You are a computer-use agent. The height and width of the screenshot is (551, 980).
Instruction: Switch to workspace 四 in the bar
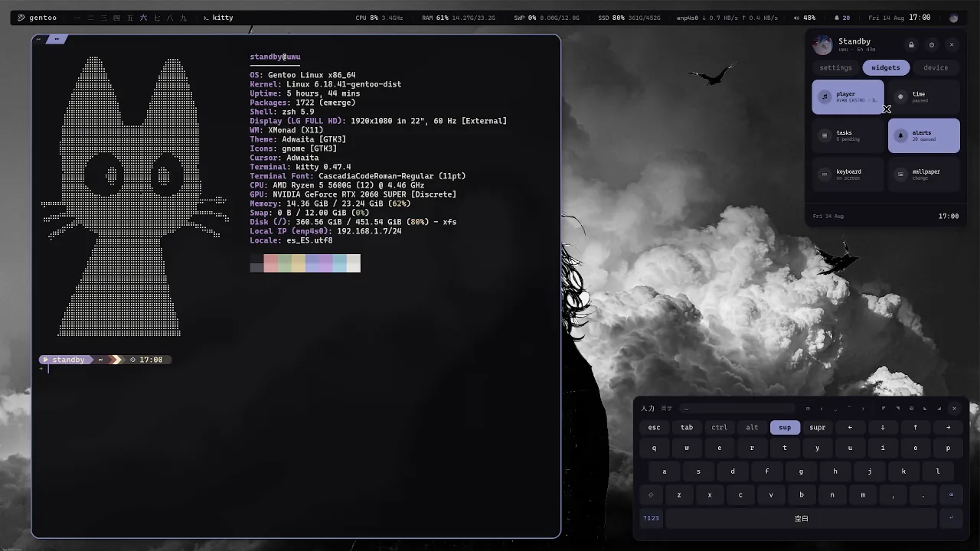coord(116,18)
